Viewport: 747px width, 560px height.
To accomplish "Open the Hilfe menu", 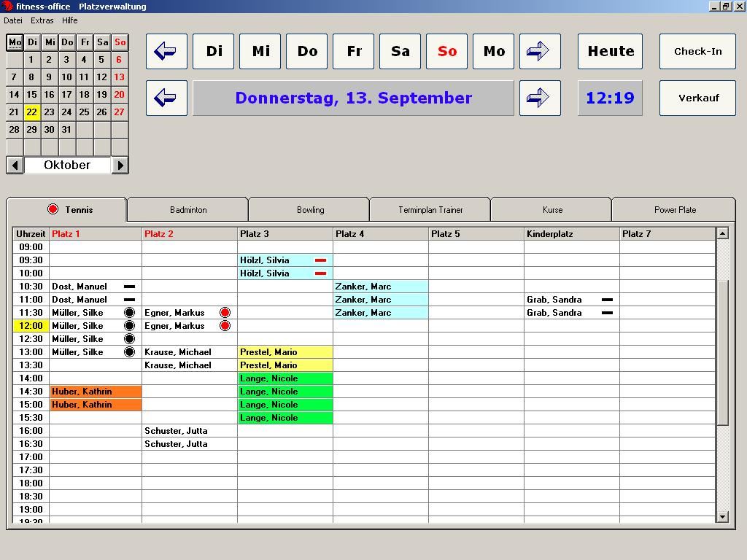I will click(69, 20).
